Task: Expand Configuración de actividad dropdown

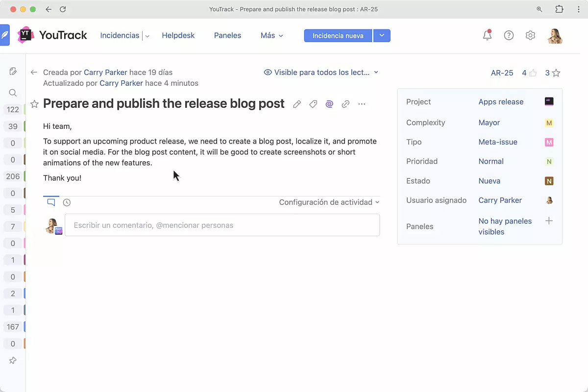Action: click(x=329, y=202)
